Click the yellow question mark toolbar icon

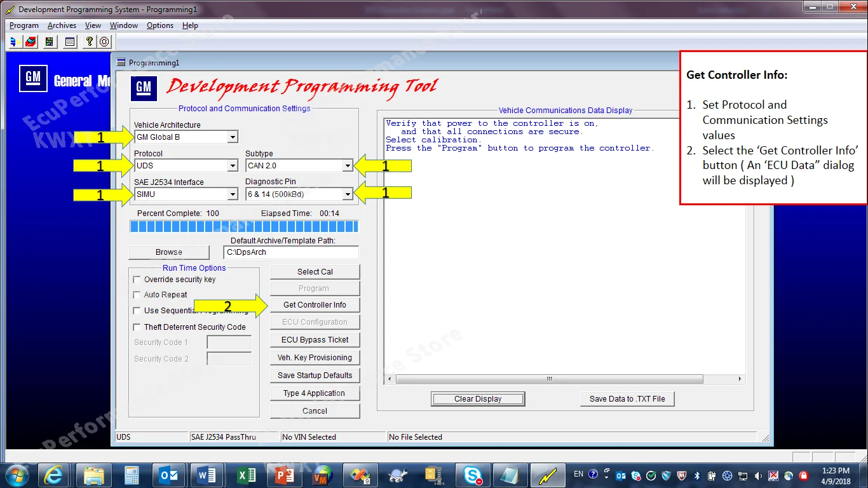click(x=90, y=42)
